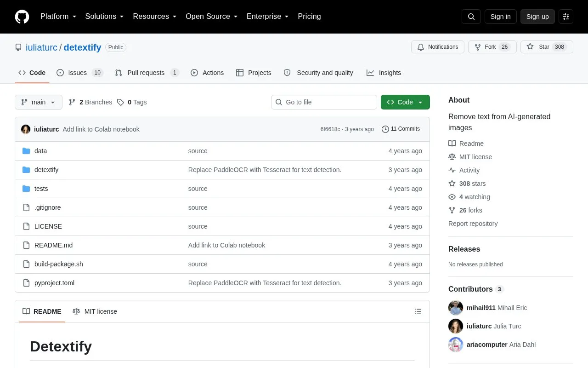Open the pyproject.toml file

pyautogui.click(x=54, y=283)
